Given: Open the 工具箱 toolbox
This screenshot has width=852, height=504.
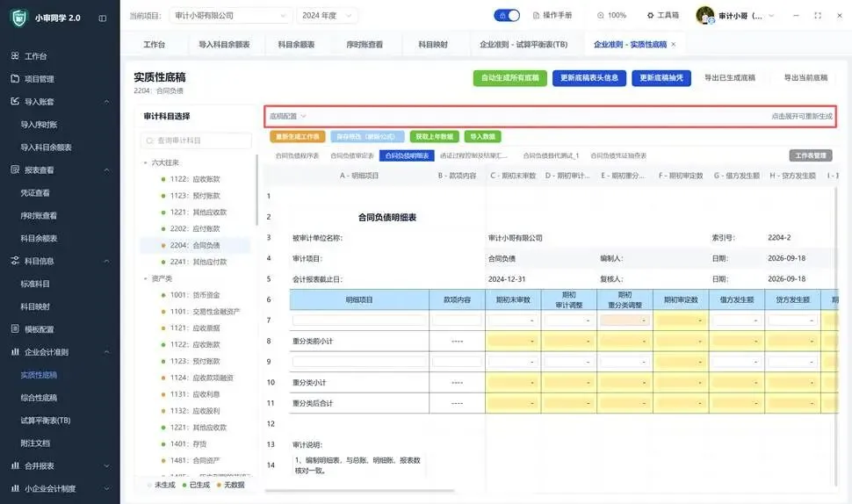Looking at the screenshot, I should coord(663,15).
